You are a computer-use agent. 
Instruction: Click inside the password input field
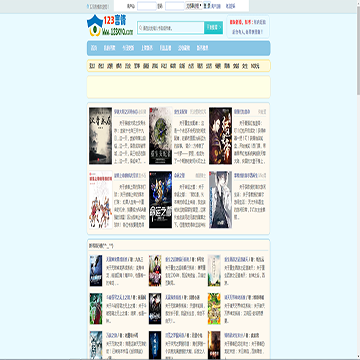pos(175,6)
